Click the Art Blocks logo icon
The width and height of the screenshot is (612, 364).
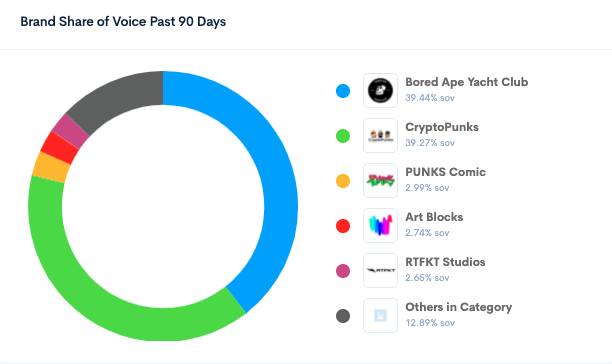click(x=380, y=226)
